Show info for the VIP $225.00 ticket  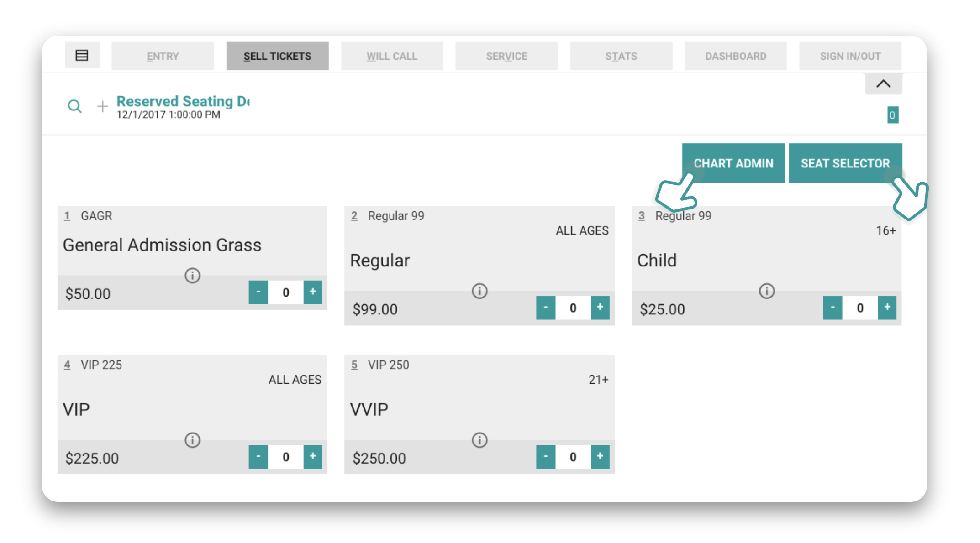(192, 440)
